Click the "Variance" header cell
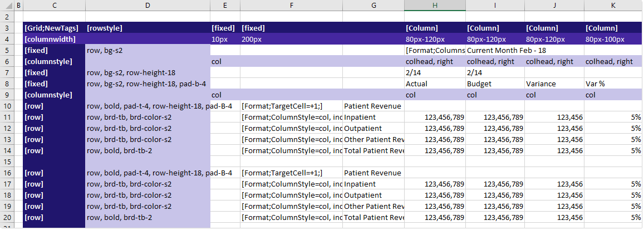Viewport: 644px width, 230px height. [554, 84]
